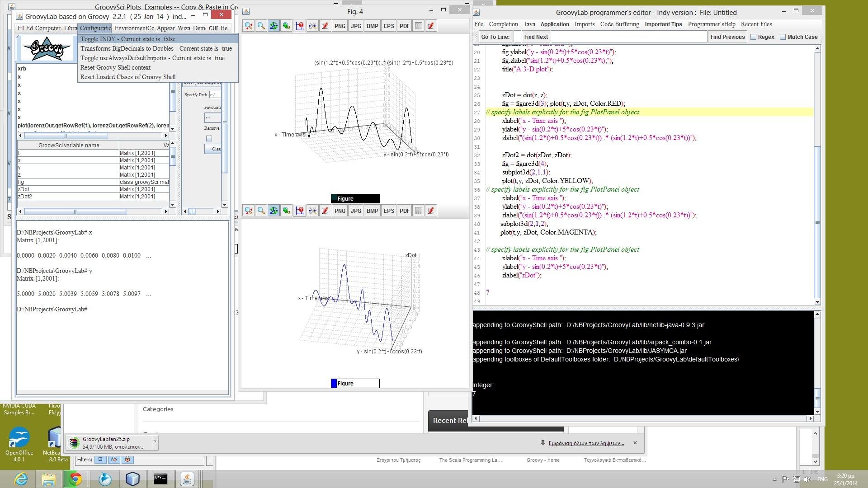
Task: Enable the Regex checkbox
Action: (754, 37)
